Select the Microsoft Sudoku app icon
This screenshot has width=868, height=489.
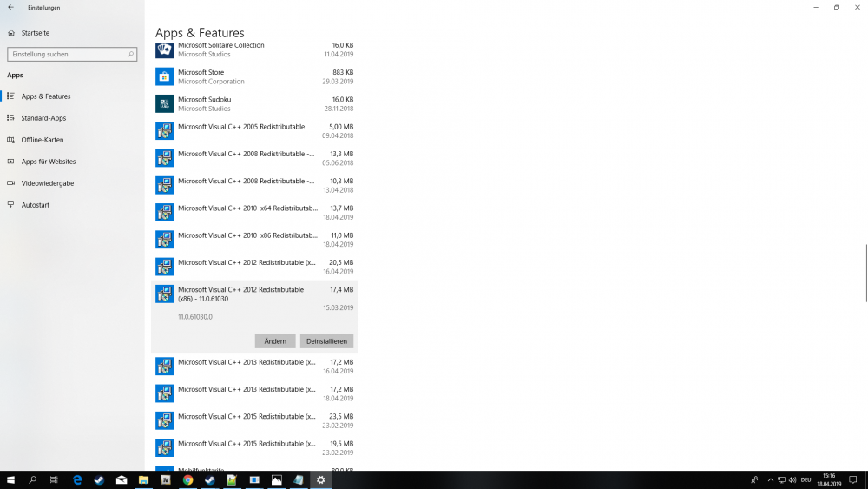tap(164, 103)
